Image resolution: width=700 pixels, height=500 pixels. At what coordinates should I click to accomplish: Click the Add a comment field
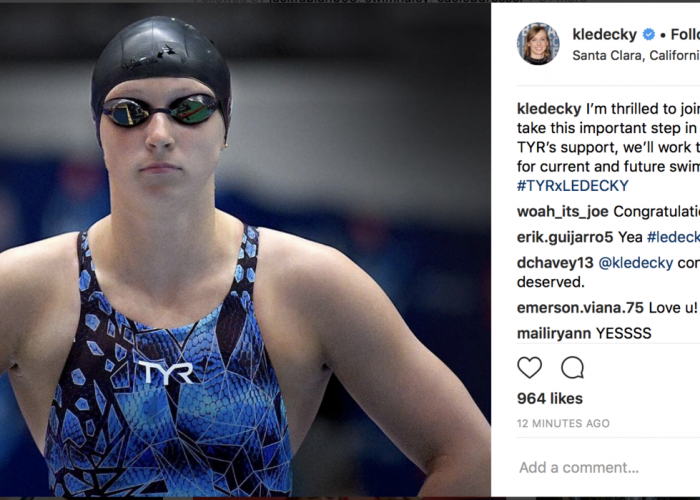pyautogui.click(x=609, y=467)
